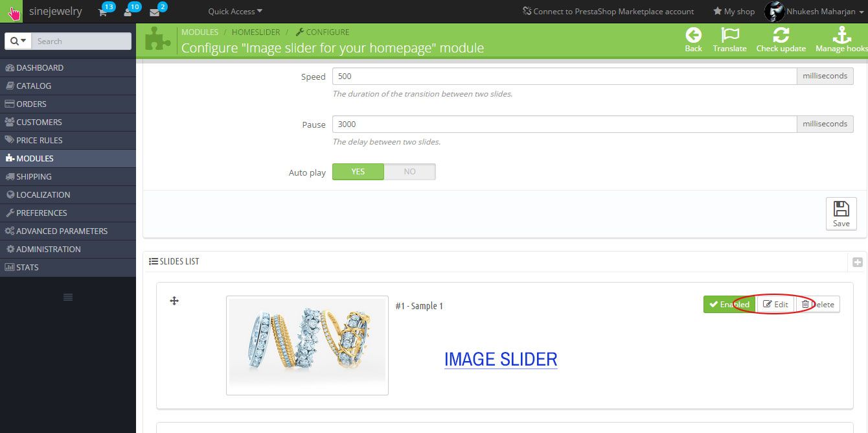The image size is (868, 433).
Task: Add a new slide with plus icon
Action: point(858,262)
